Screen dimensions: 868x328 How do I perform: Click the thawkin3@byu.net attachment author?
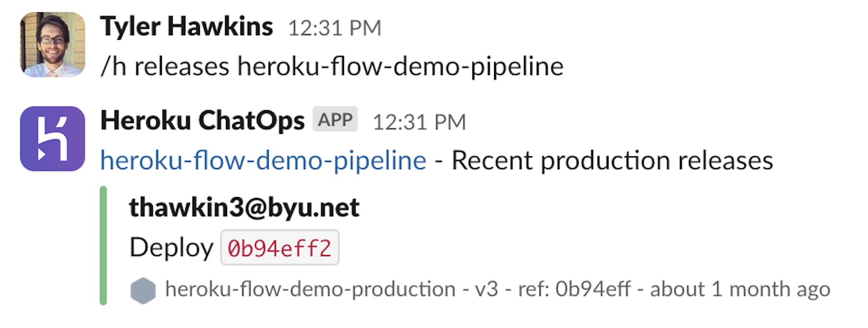tap(244, 207)
